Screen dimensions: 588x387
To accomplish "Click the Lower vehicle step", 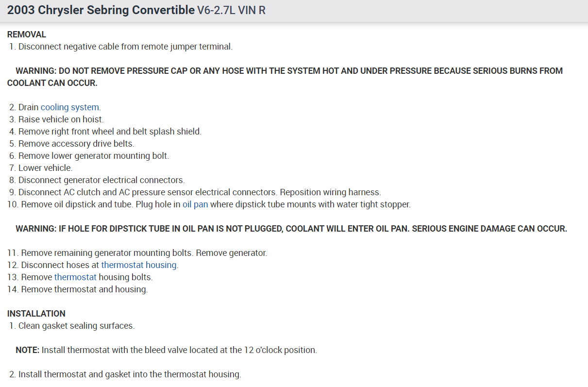I will [x=45, y=168].
